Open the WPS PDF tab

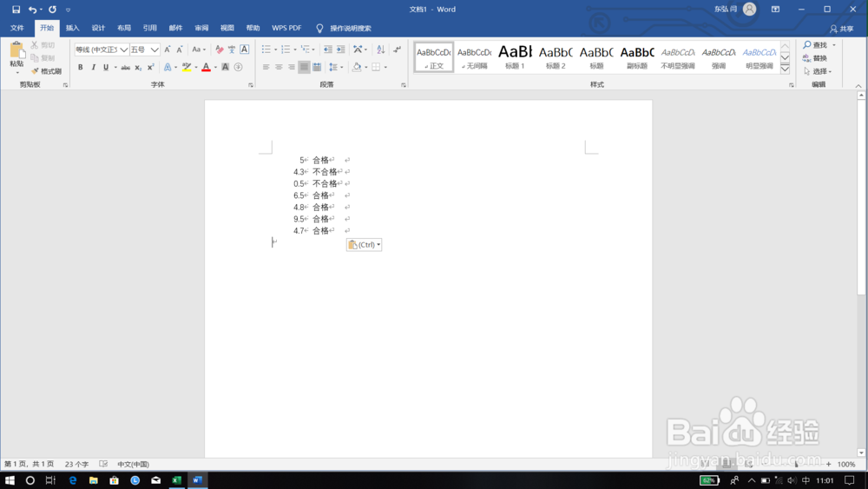tap(286, 28)
